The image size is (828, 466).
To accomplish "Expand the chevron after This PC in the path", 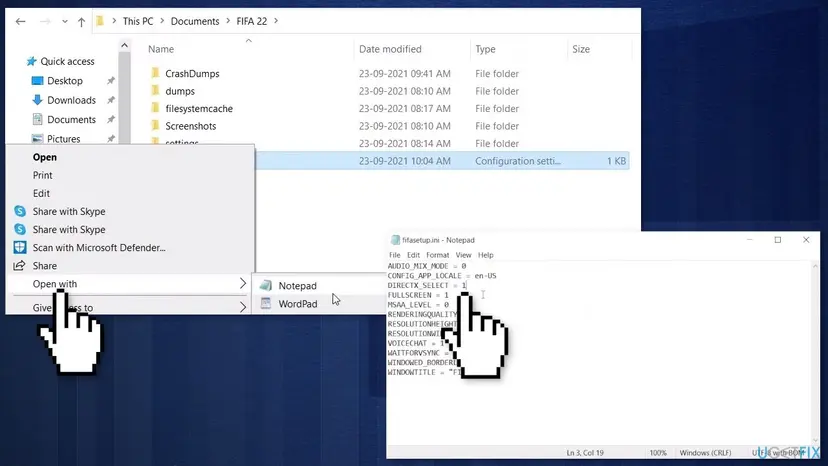I will (x=162, y=21).
